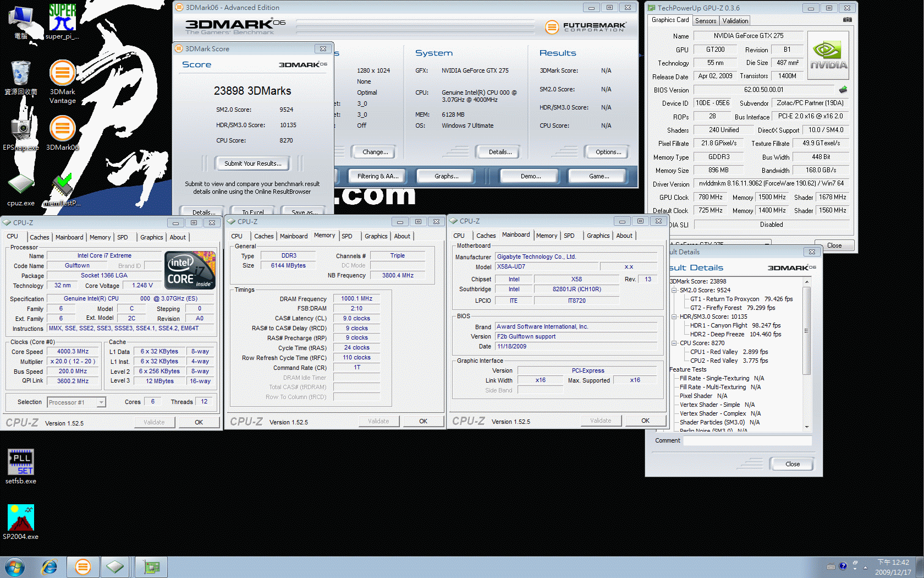Collapse the CPU Score tree node
924x578 pixels.
click(x=674, y=343)
